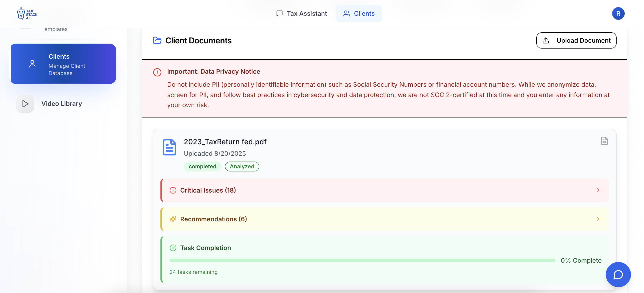Click the Task Completion checkmark icon
Viewport: 644px width, 293px height.
[173, 248]
